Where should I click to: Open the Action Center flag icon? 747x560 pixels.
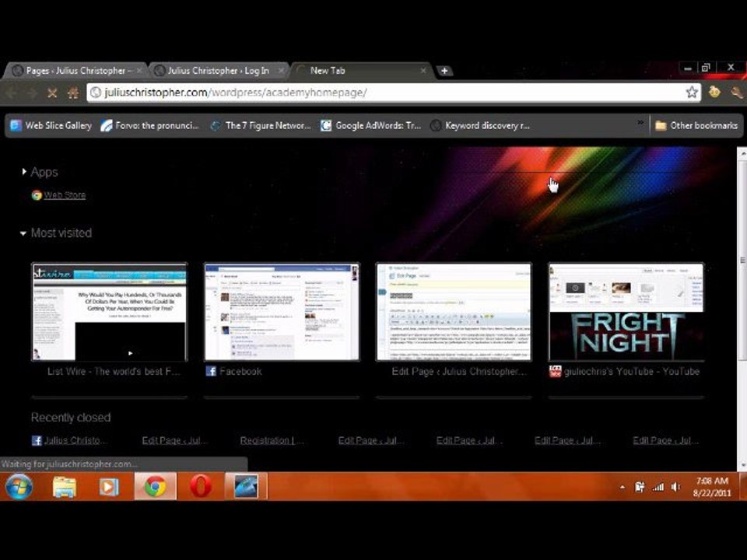coord(640,487)
